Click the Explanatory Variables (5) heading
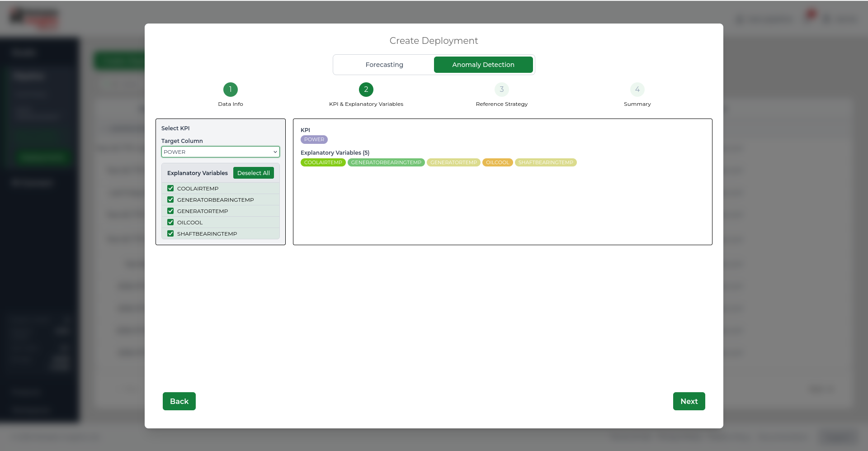This screenshot has width=868, height=451. [x=335, y=153]
